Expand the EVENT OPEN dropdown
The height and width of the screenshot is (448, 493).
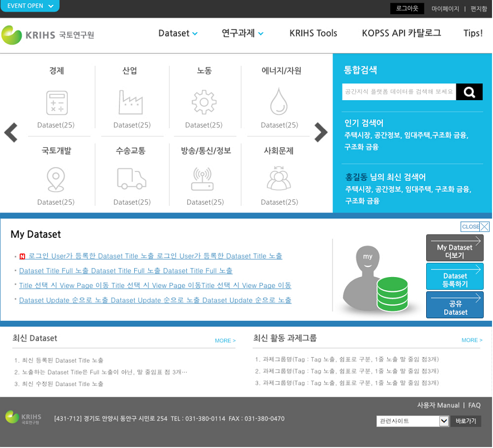pos(30,6)
